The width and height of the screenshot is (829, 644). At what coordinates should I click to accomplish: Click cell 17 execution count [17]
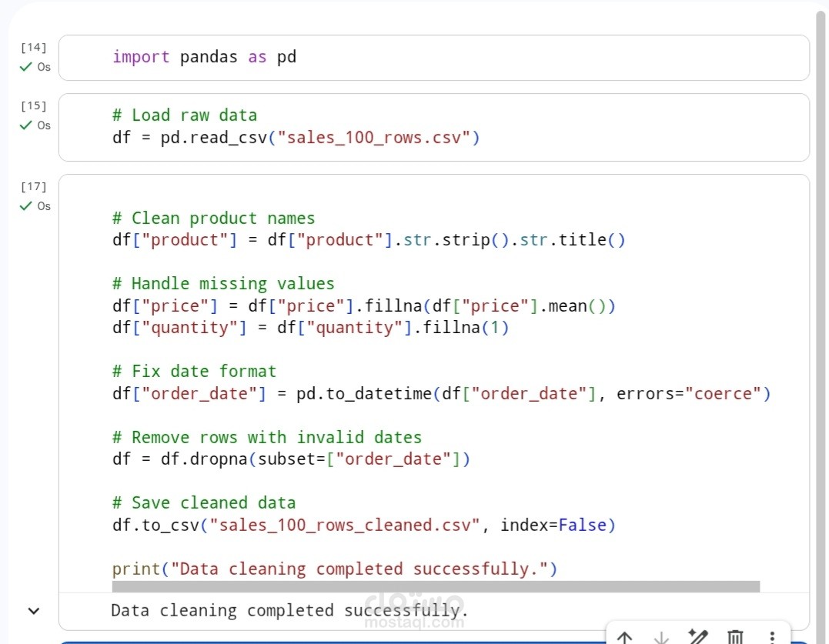[34, 187]
